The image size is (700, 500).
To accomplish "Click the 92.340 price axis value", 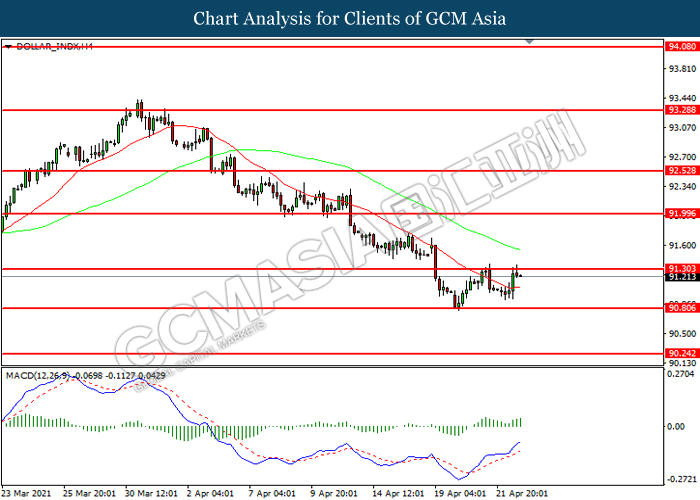I will pyautogui.click(x=682, y=186).
